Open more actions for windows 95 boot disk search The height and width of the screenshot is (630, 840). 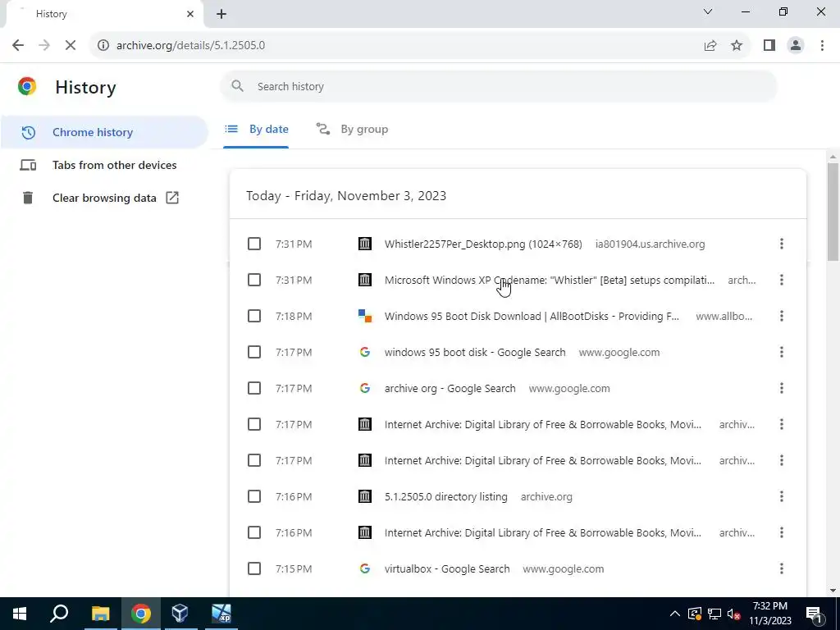tap(782, 352)
